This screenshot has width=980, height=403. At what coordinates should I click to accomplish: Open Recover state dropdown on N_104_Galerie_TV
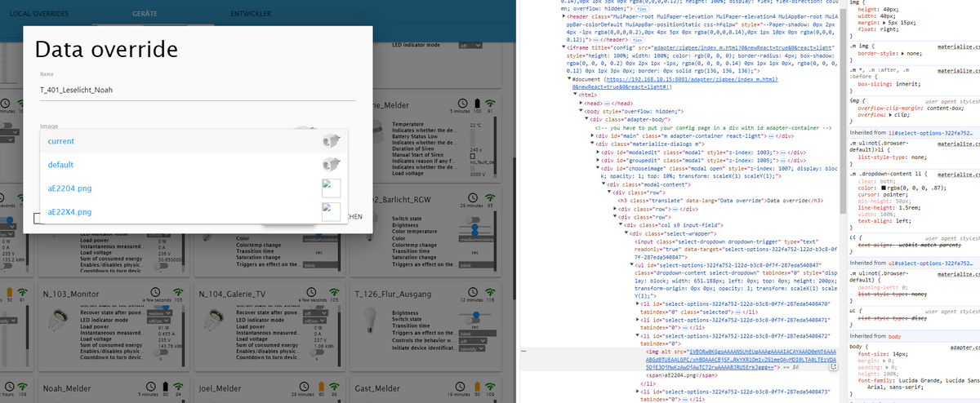click(x=314, y=313)
